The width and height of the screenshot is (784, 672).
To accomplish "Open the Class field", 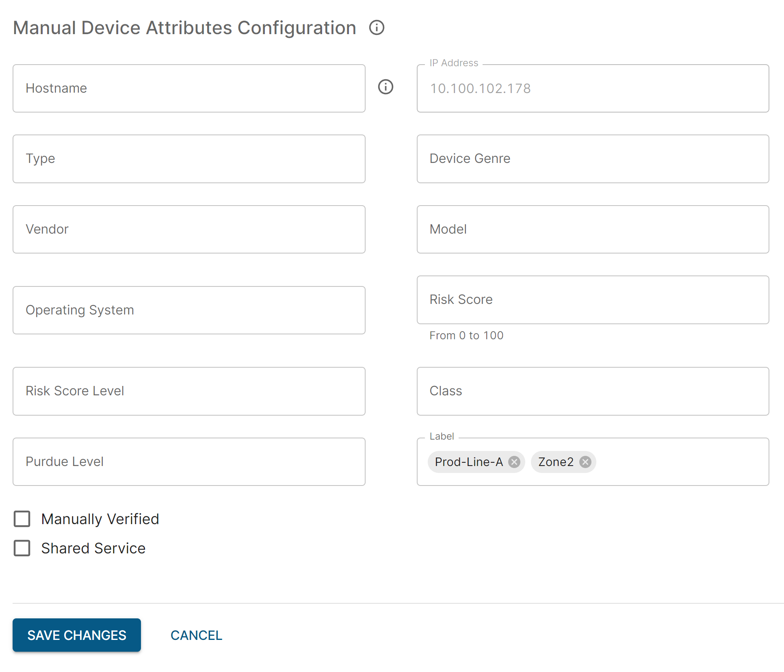I will tap(593, 391).
